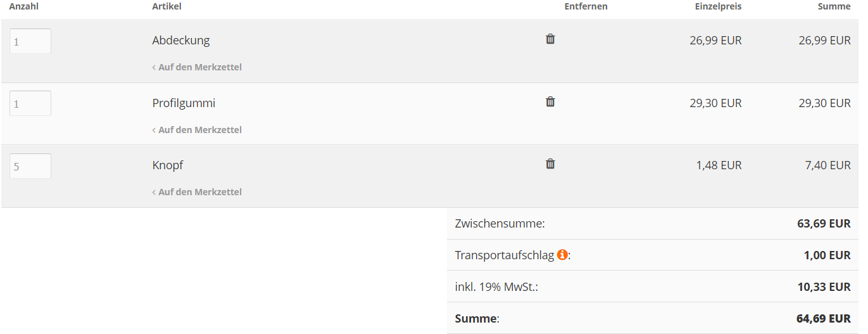This screenshot has height=334, width=868.
Task: Click the final total 64,69 EUR
Action: [x=824, y=318]
